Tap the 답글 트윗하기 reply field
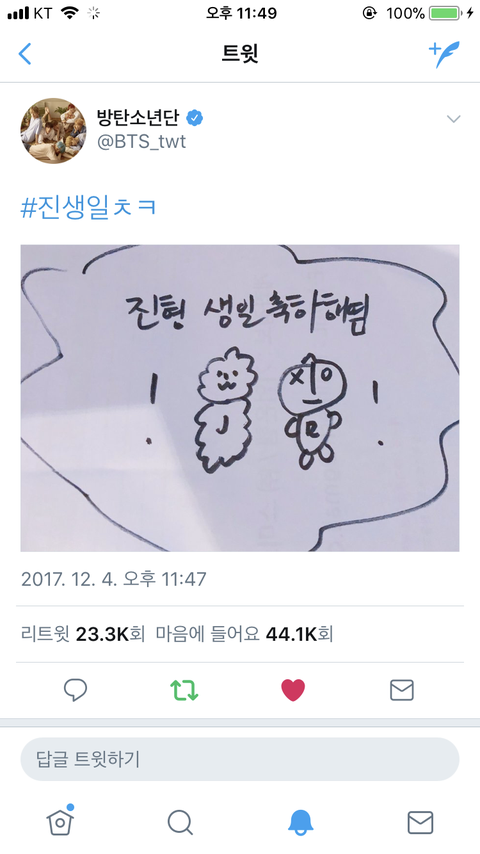Viewport: 480px width, 854px height. tap(240, 759)
